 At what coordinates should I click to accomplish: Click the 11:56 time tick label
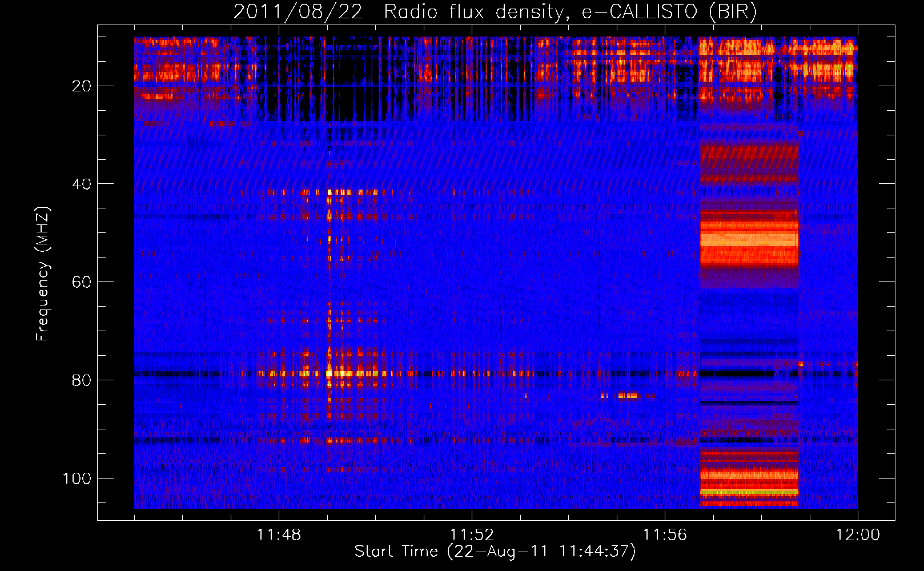click(665, 534)
